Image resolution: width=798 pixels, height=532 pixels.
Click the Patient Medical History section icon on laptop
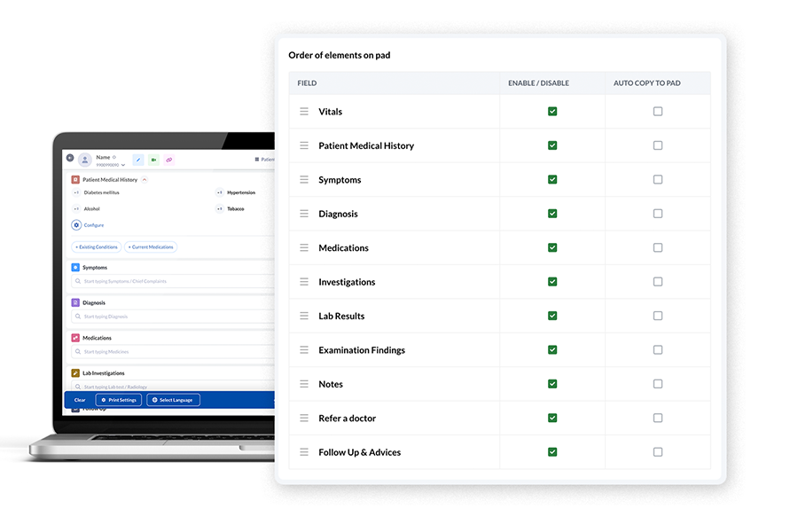[75, 180]
